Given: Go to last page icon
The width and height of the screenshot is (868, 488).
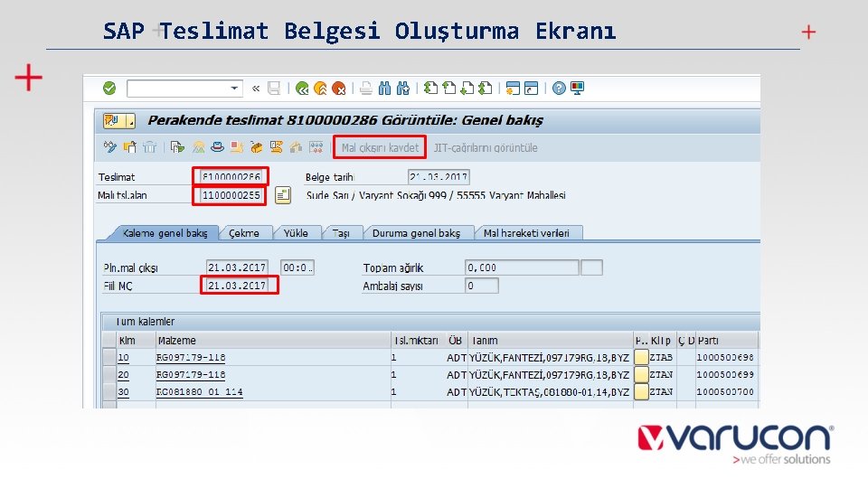Looking at the screenshot, I should click(x=486, y=88).
